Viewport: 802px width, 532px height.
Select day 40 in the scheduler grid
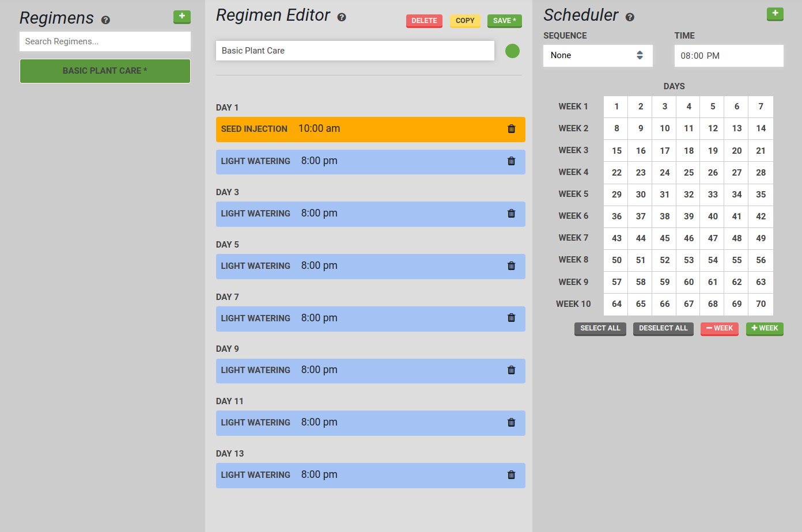[x=713, y=216]
